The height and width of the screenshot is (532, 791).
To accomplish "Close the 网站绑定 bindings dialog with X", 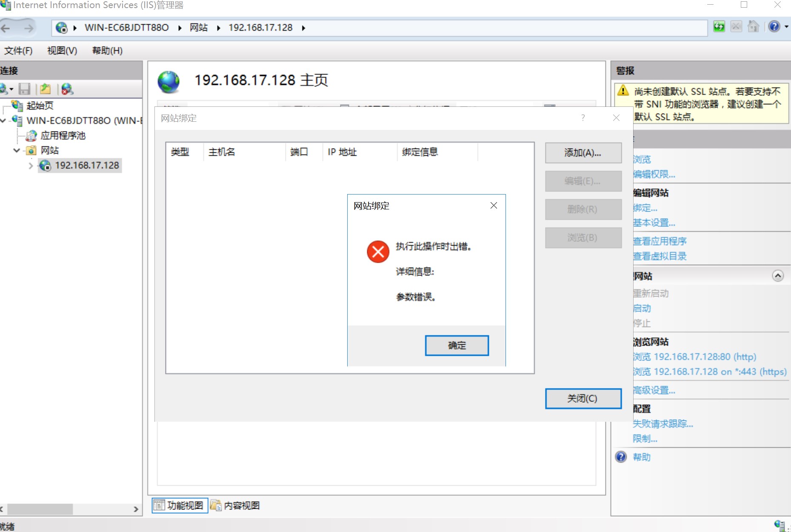I will (616, 118).
